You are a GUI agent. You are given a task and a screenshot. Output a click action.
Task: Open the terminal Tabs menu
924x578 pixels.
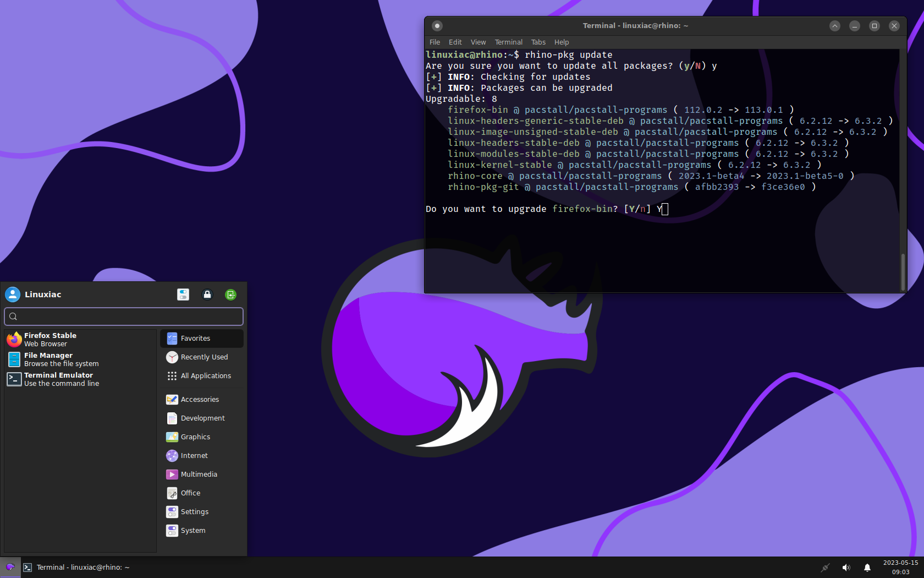[538, 42]
